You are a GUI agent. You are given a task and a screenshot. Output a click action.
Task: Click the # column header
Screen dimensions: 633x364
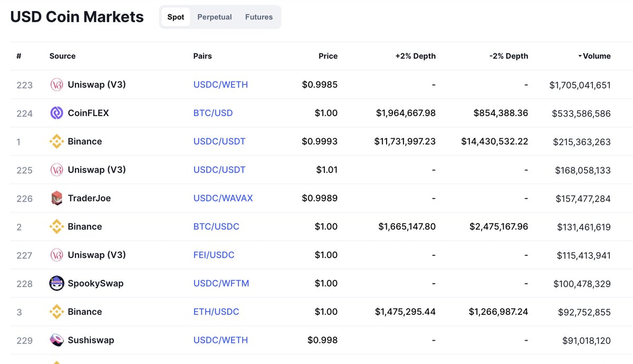19,56
